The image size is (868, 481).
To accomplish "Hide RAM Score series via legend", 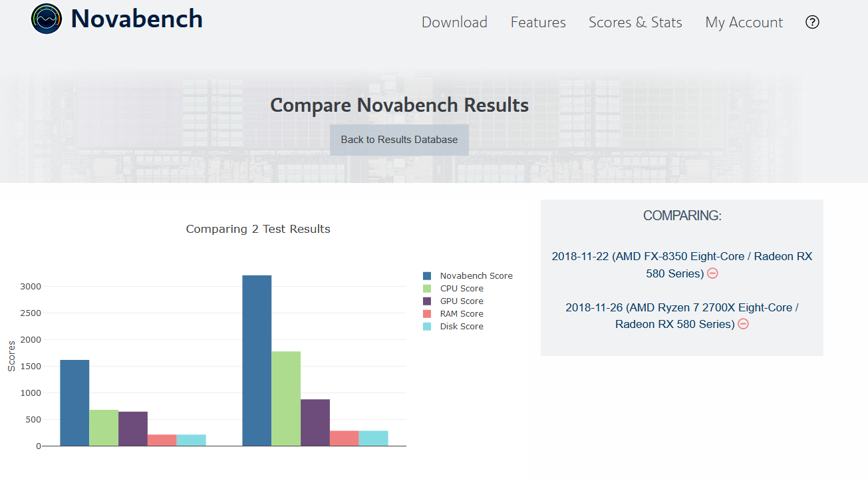I will [461, 314].
